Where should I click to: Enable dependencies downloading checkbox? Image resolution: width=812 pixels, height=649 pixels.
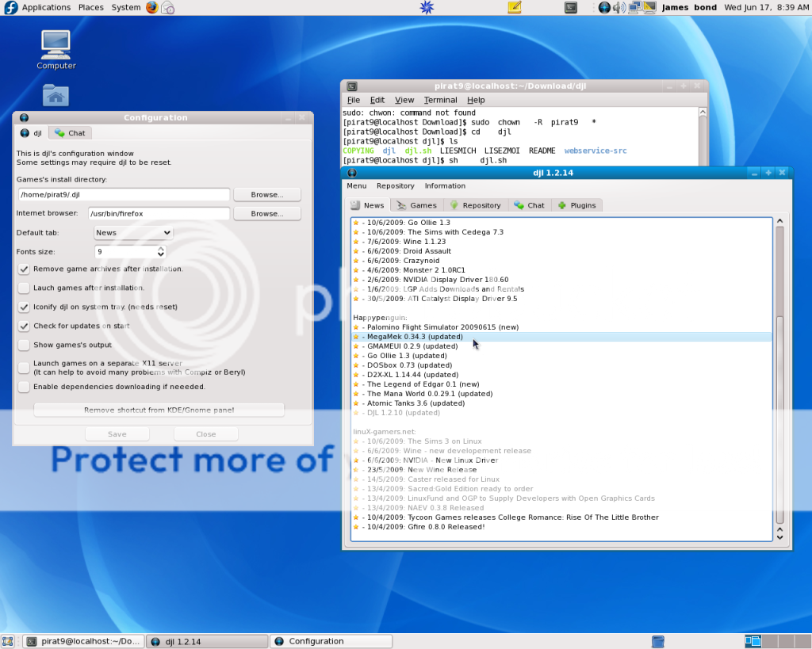(24, 387)
